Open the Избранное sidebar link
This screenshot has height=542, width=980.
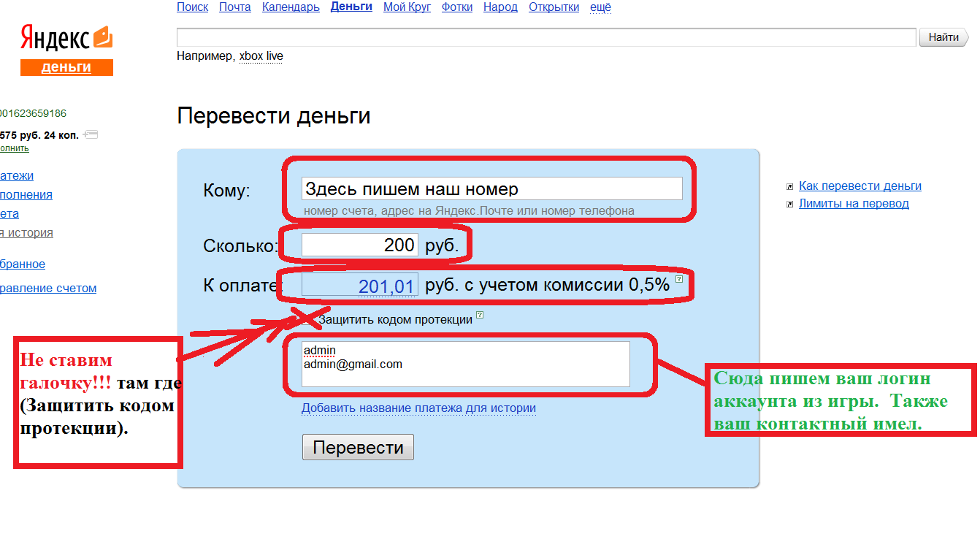(23, 264)
